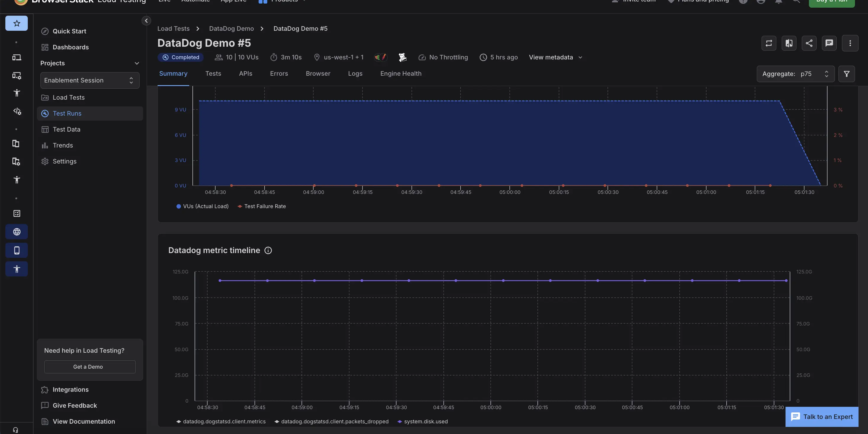Click the 3m 10s duration label
The width and height of the screenshot is (868, 434).
[x=286, y=57]
